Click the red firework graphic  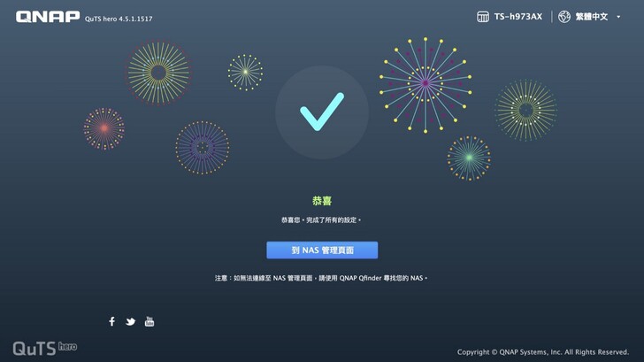104,128
